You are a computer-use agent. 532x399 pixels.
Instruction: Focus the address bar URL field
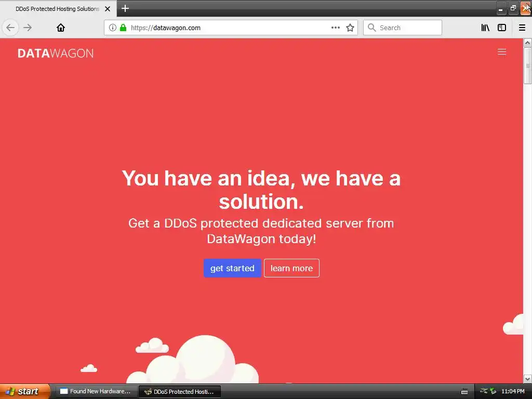231,28
